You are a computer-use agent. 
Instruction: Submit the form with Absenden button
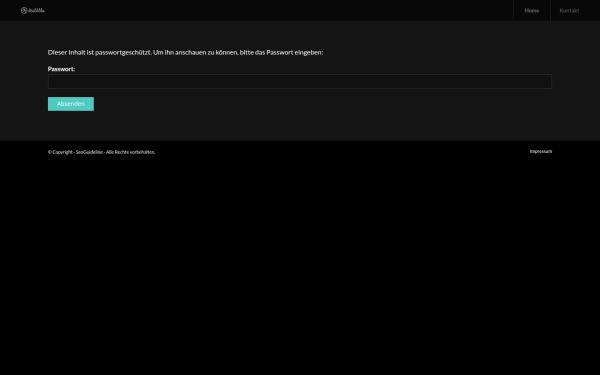[71, 104]
